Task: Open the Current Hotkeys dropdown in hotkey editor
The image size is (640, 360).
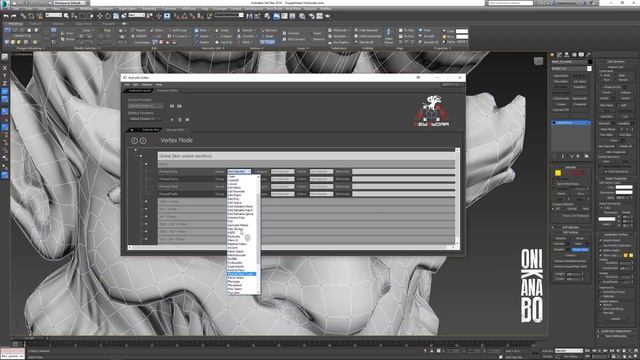Action: pos(146,106)
